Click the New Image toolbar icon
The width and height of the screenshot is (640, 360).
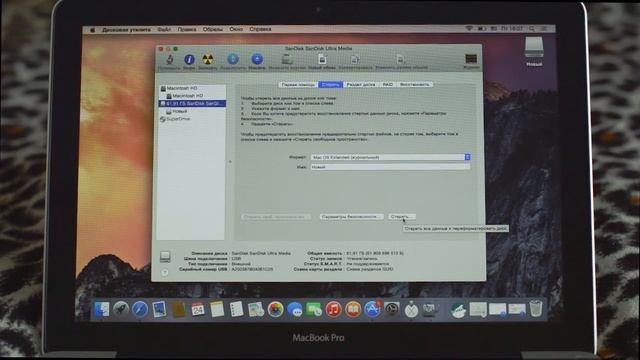[x=322, y=60]
